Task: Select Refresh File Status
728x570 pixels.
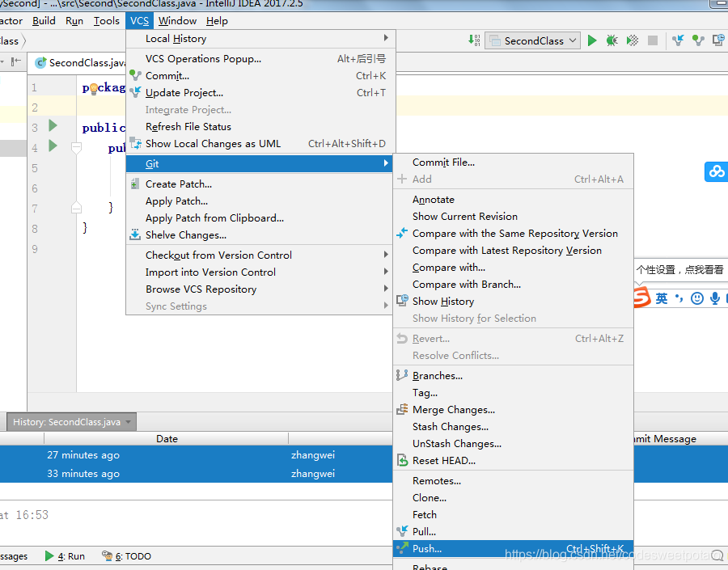Action: coord(260,127)
